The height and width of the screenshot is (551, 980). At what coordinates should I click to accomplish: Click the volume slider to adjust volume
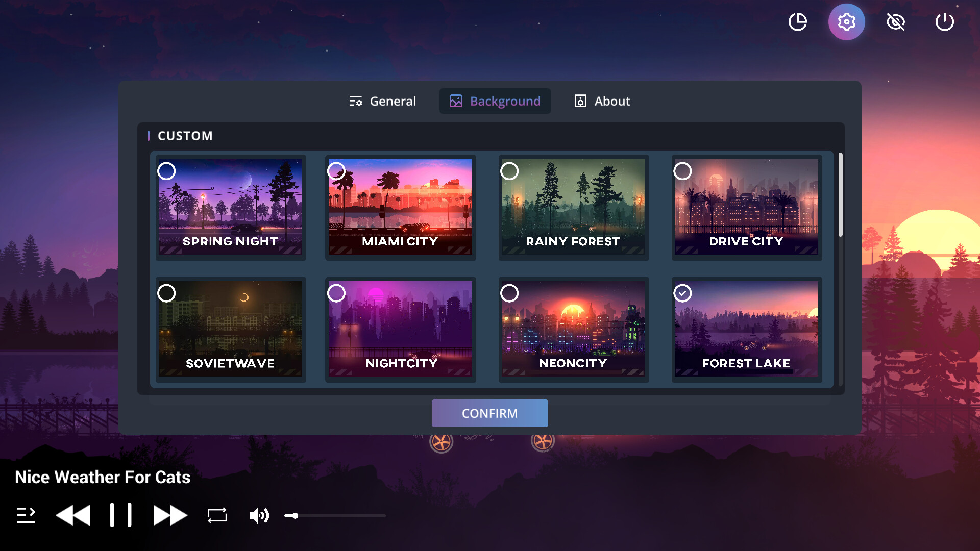pyautogui.click(x=334, y=516)
